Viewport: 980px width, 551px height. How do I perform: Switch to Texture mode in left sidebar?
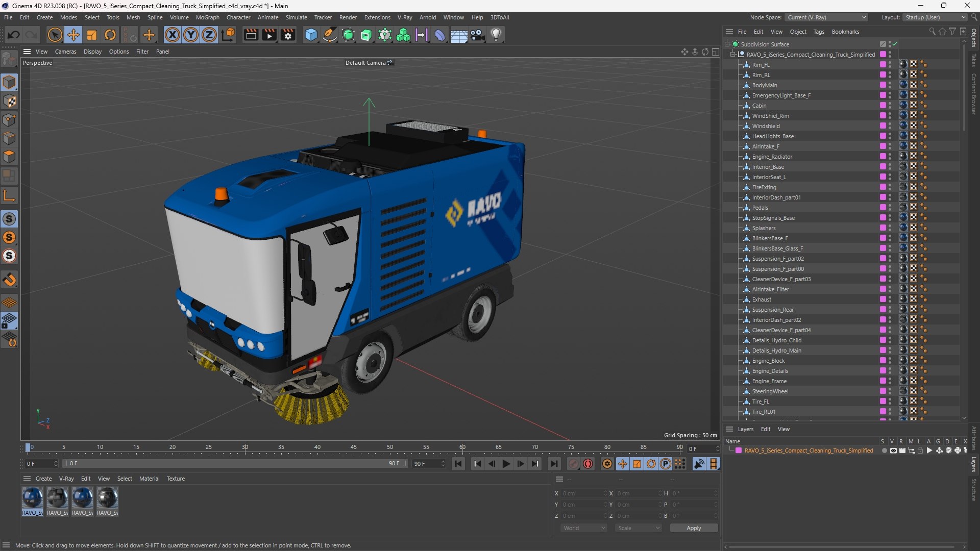coord(9,101)
